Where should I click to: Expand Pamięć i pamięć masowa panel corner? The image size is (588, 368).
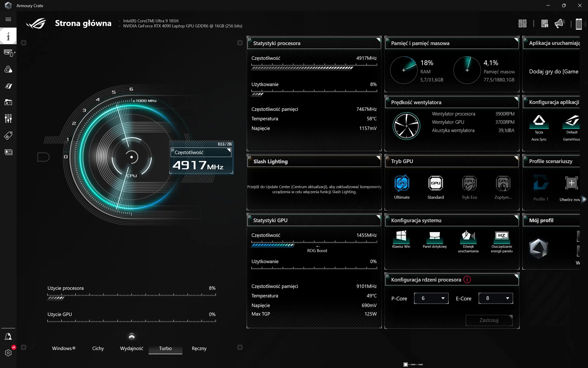pos(516,40)
